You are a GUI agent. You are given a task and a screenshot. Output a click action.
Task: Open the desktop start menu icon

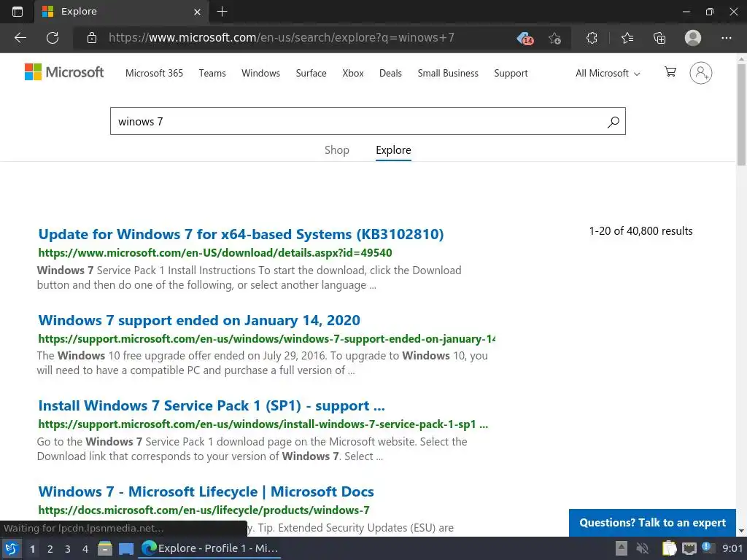click(12, 548)
